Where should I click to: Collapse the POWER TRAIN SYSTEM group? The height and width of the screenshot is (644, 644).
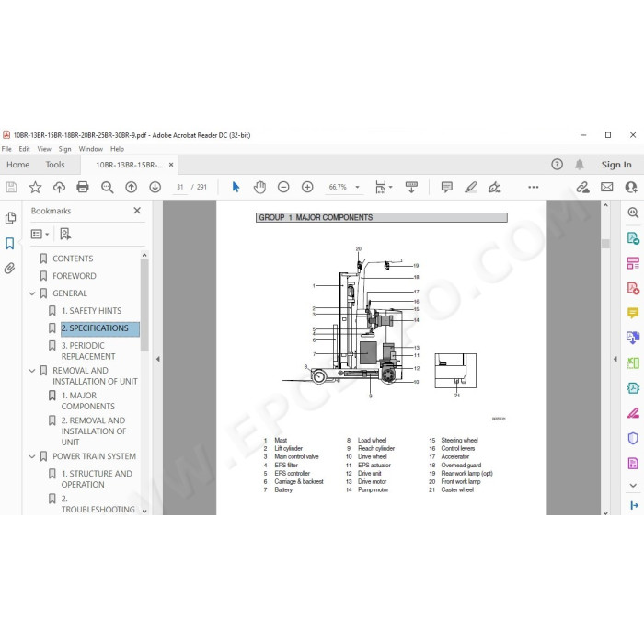(32, 456)
